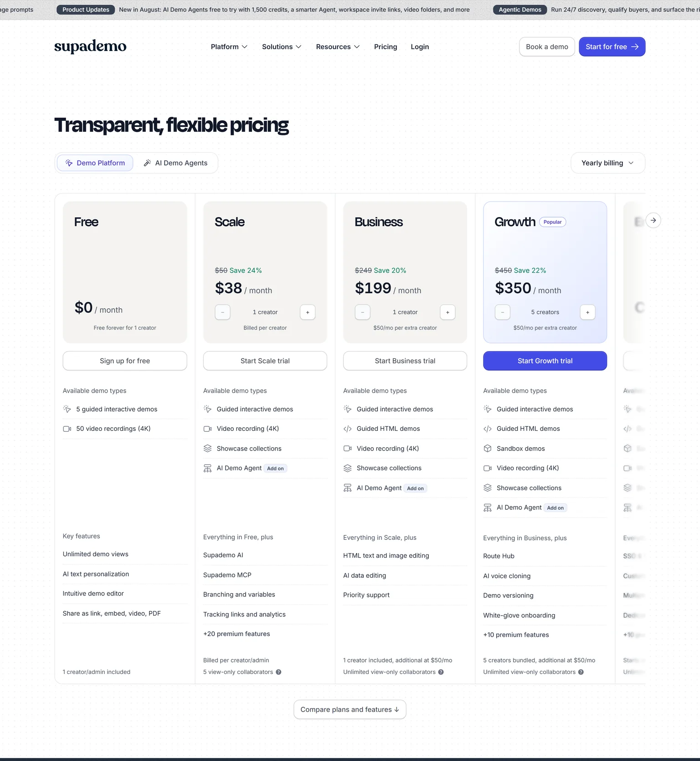Click help icon in Business collaborators row
700x761 pixels.
[x=441, y=672]
